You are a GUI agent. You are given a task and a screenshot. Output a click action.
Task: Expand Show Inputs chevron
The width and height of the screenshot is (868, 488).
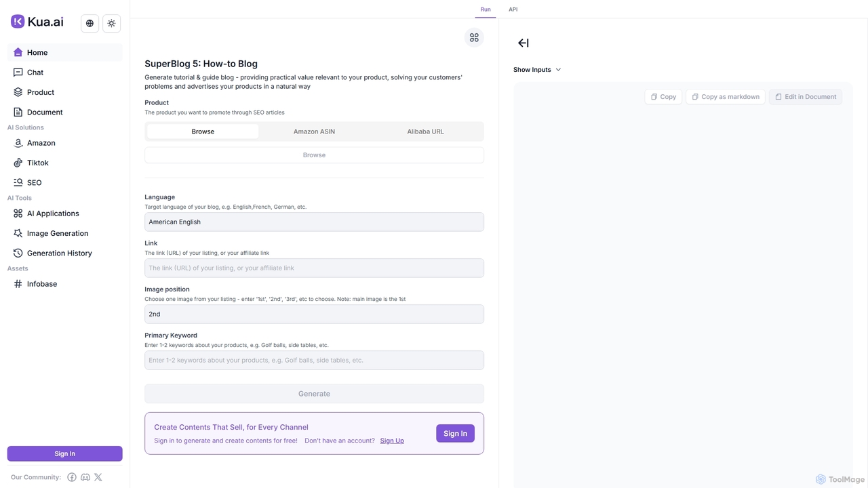tap(558, 70)
